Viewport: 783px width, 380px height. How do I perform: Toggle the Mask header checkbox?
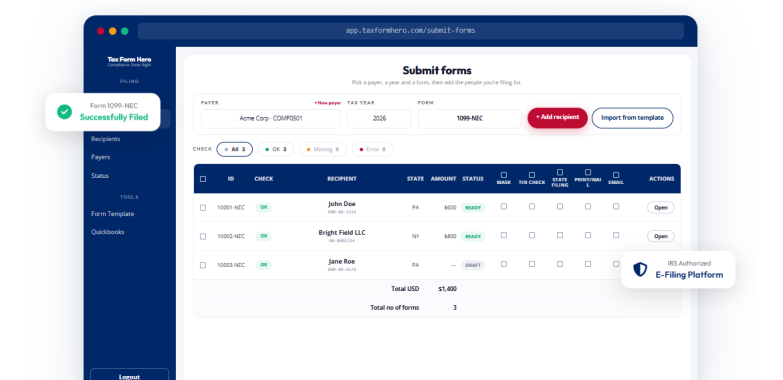[x=504, y=175]
